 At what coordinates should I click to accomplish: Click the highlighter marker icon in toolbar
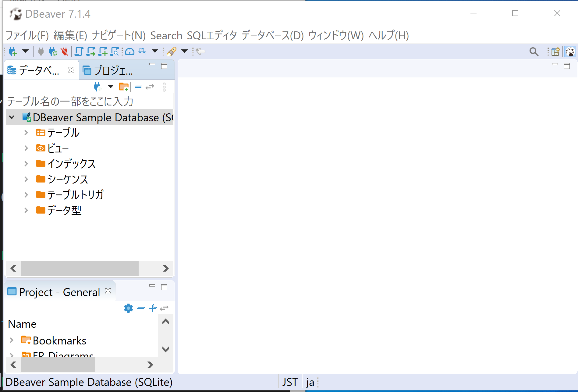[x=172, y=52]
